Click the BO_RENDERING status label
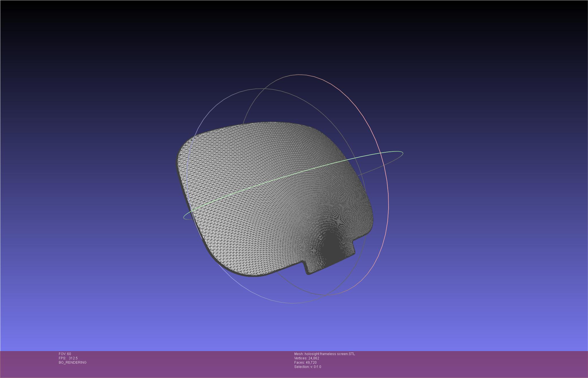 (72, 363)
